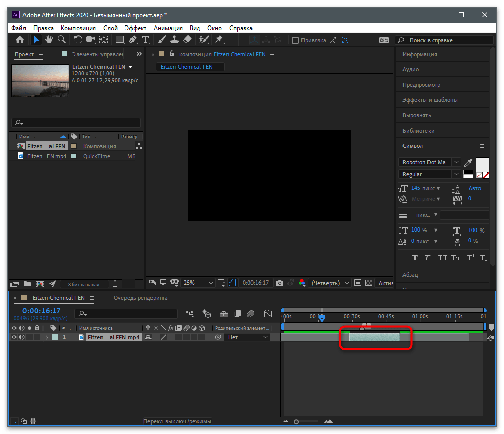504x434 pixels.
Task: Click the snapshot camera icon in viewer
Action: [x=280, y=283]
